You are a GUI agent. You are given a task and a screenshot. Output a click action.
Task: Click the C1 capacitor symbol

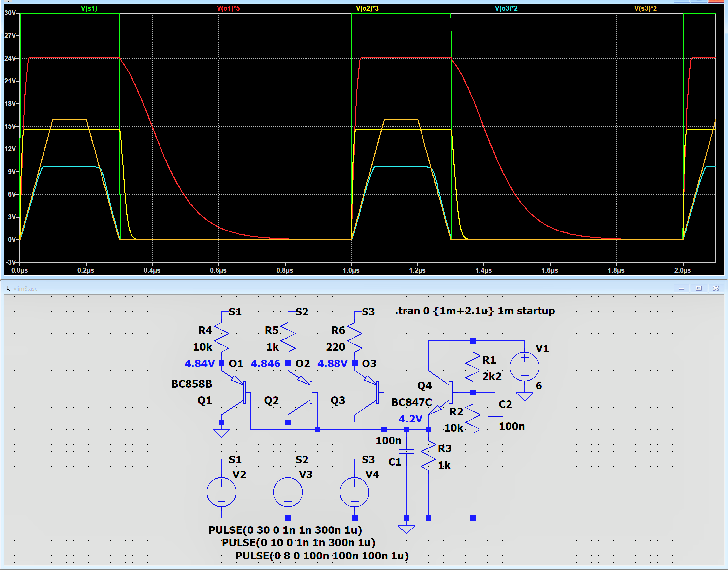click(x=406, y=451)
